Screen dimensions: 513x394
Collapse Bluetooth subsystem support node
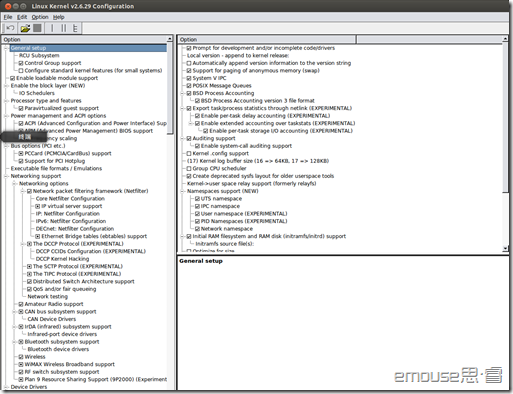point(15,342)
